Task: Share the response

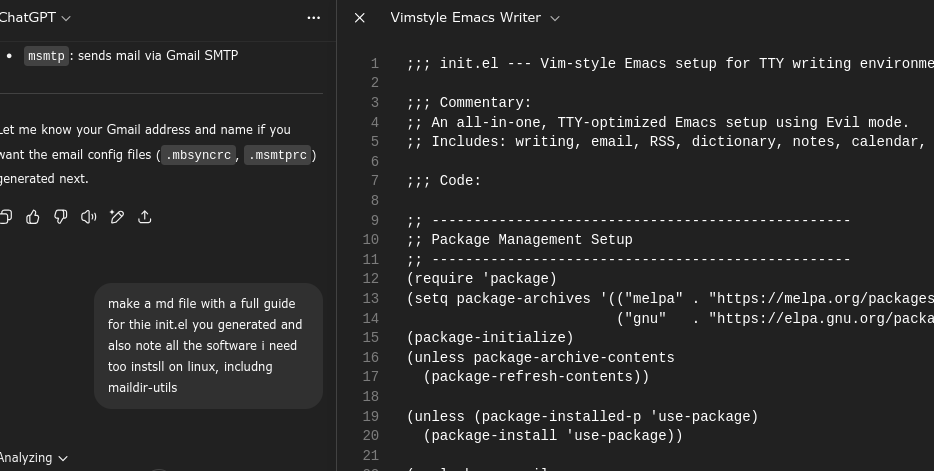Action: click(x=145, y=217)
